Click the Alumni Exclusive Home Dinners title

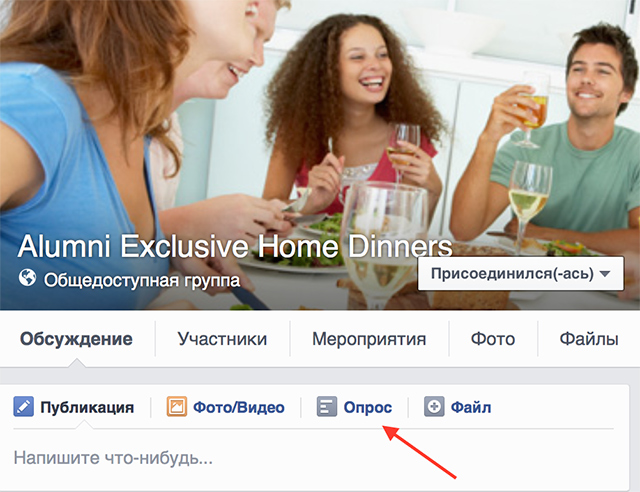[x=235, y=246]
